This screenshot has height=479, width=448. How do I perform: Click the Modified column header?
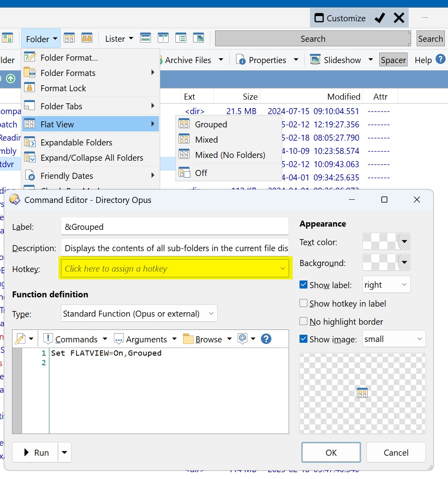click(x=311, y=96)
